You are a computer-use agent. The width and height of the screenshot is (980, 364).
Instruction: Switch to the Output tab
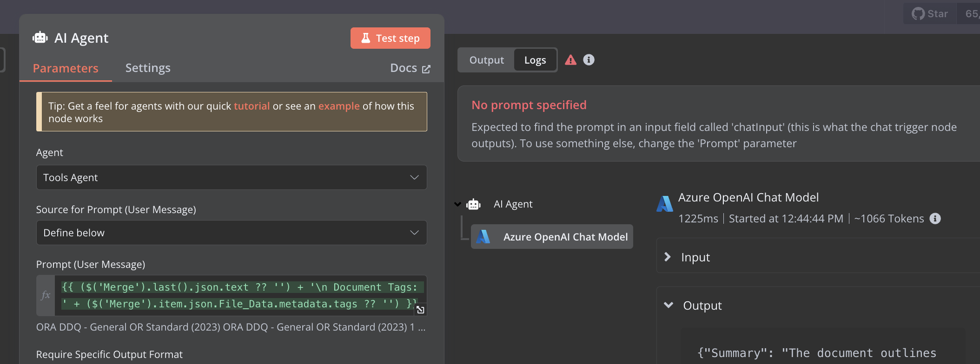tap(486, 60)
